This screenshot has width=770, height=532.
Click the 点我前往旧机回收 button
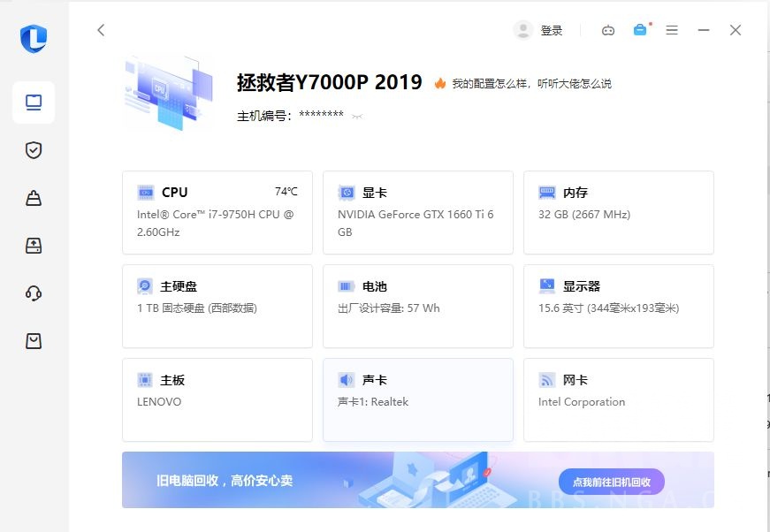pyautogui.click(x=612, y=482)
